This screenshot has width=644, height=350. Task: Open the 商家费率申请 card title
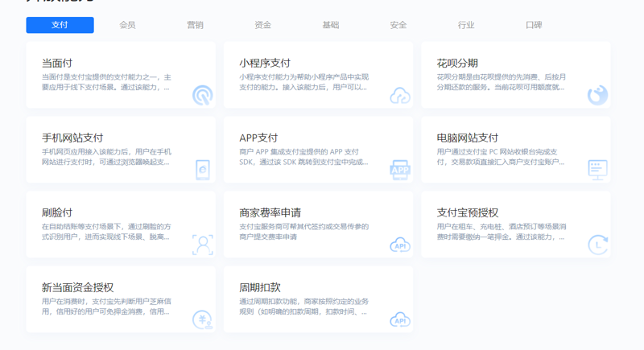pyautogui.click(x=270, y=212)
